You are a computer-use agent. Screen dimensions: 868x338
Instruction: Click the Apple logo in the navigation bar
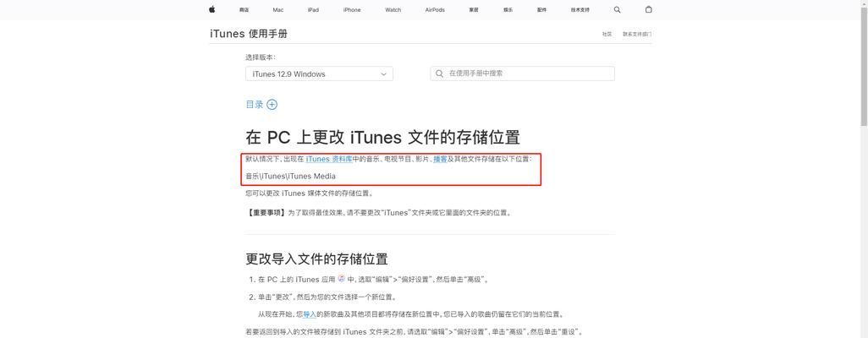pyautogui.click(x=212, y=9)
